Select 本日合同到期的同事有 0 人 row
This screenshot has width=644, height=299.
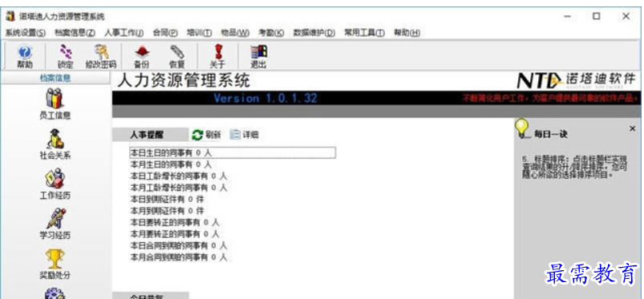pyautogui.click(x=179, y=245)
